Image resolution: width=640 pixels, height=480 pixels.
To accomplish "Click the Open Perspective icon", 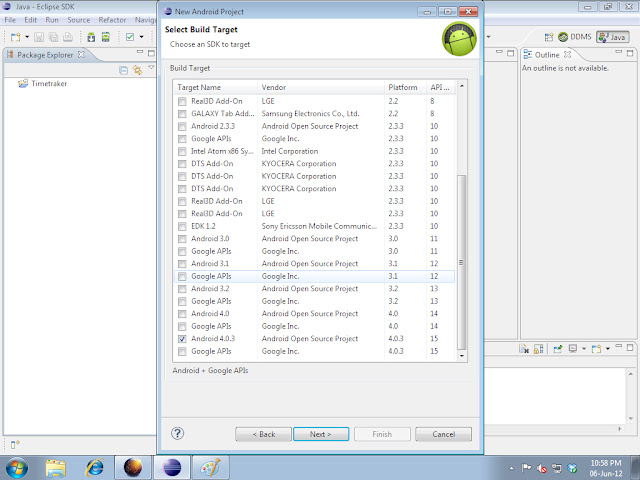I will (x=549, y=37).
